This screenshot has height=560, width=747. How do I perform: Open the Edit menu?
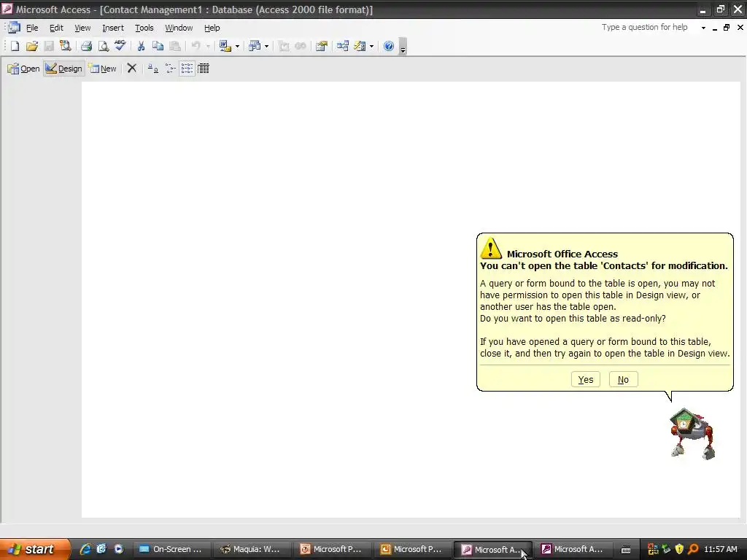56,28
